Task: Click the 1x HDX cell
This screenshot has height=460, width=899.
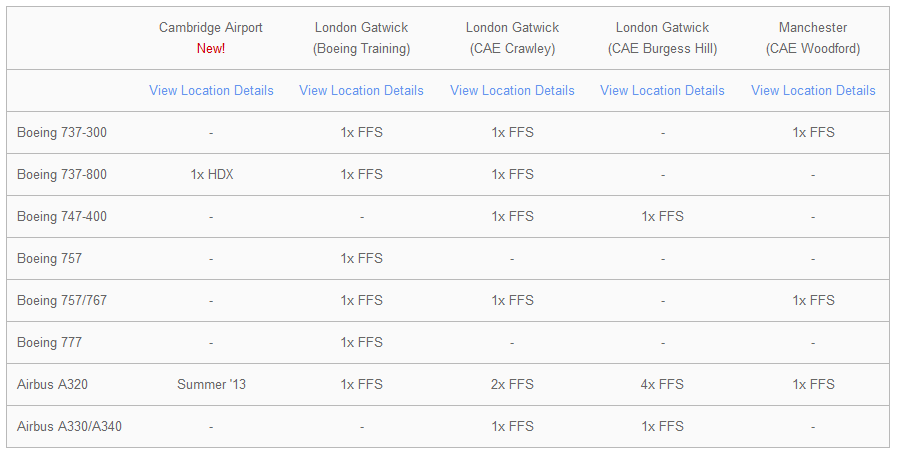Action: pyautogui.click(x=211, y=174)
